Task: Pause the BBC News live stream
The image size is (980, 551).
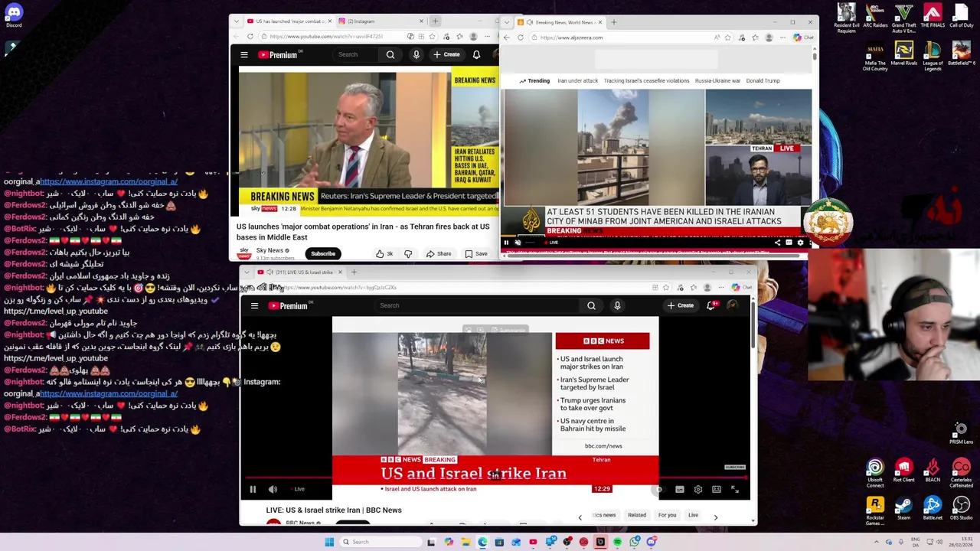Action: point(253,489)
